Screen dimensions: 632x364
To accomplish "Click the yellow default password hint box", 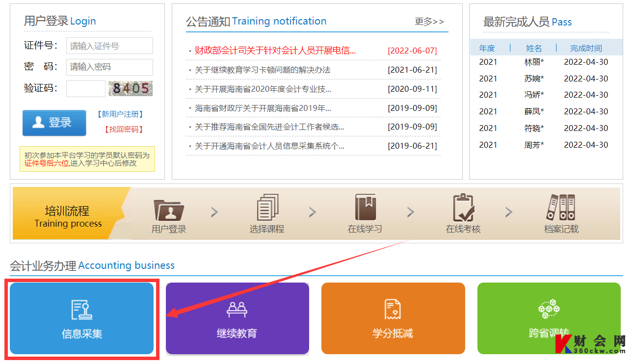I will pos(87,159).
